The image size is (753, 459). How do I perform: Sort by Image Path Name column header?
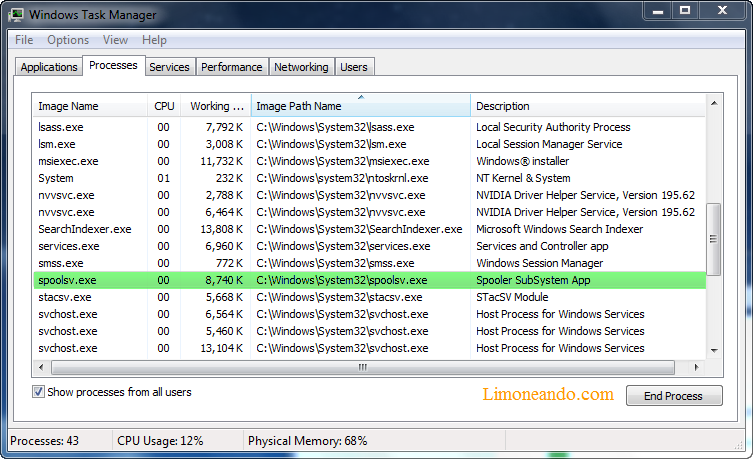pos(361,106)
